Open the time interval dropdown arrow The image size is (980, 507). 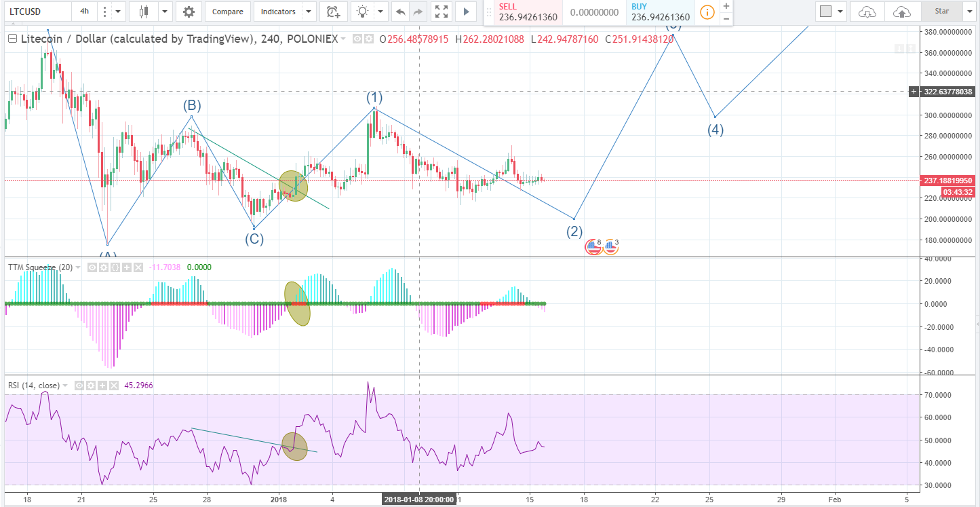(x=117, y=12)
